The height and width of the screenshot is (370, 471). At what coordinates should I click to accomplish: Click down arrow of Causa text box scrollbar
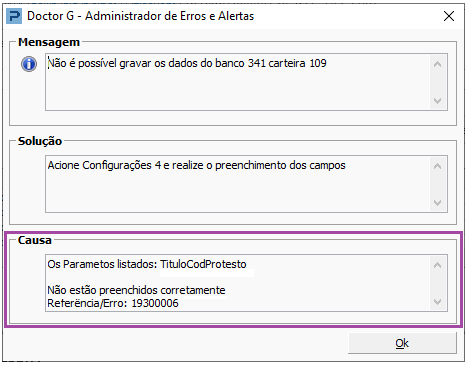point(437,302)
